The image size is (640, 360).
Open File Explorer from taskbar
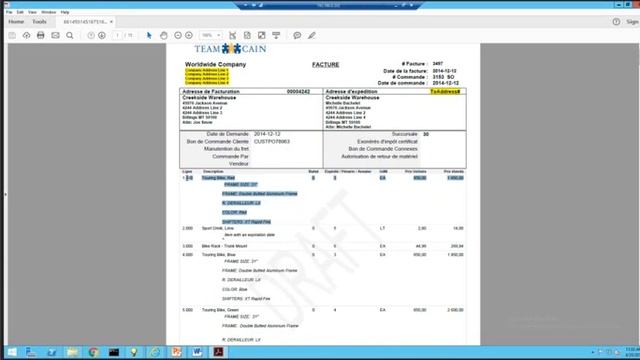click(72, 352)
